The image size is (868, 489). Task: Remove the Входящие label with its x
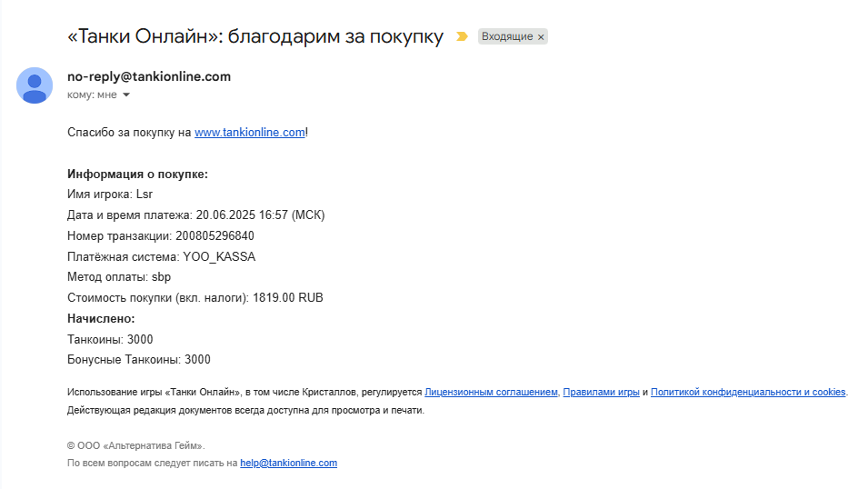tap(541, 37)
